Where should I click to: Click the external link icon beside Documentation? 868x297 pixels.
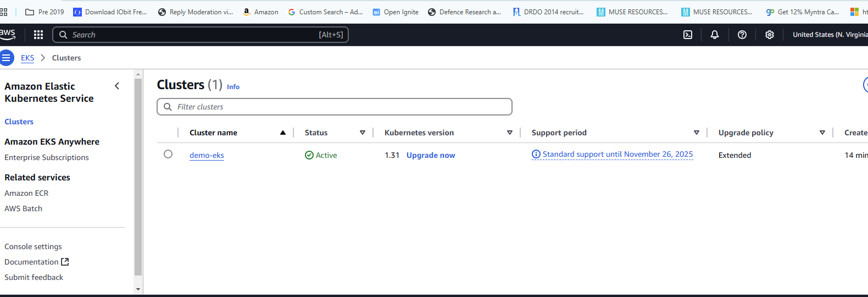65,262
